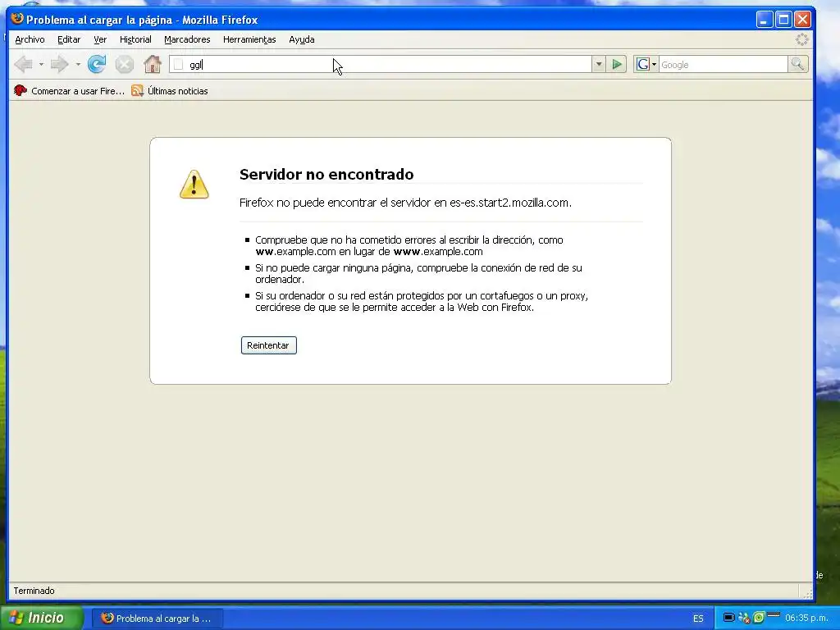Open the Google search engine selector
Viewport: 840px width, 630px height.
(x=646, y=65)
